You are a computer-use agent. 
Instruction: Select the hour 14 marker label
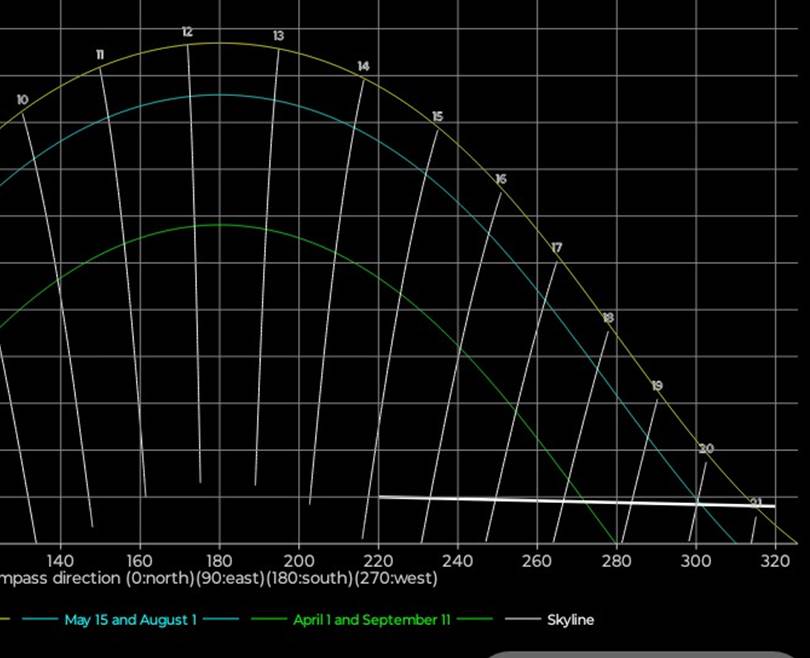[363, 67]
